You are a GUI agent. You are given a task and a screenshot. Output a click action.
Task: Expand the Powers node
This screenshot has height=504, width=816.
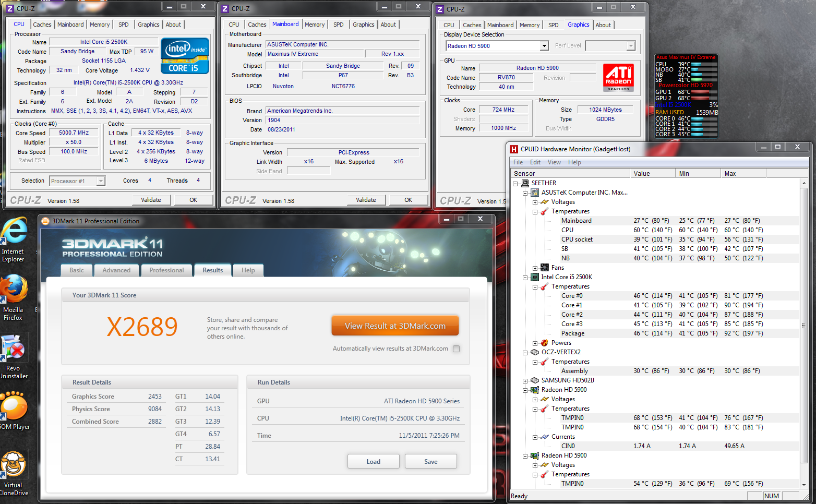(535, 343)
